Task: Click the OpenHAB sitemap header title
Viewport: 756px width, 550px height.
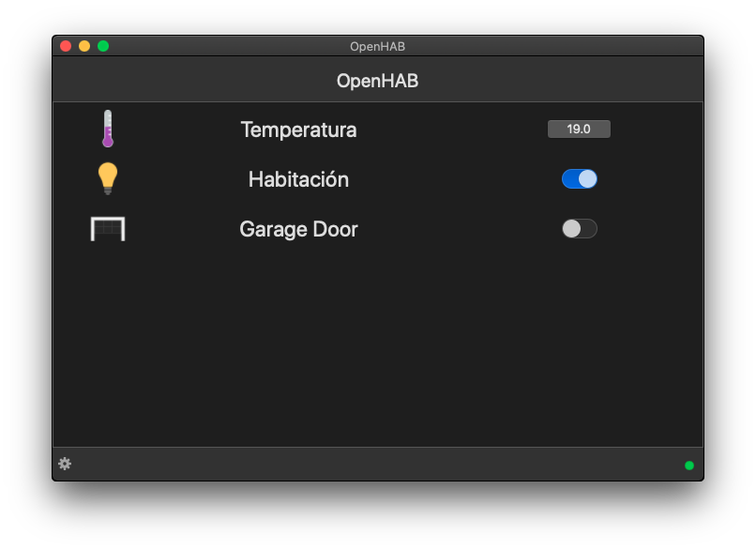Action: [x=377, y=81]
